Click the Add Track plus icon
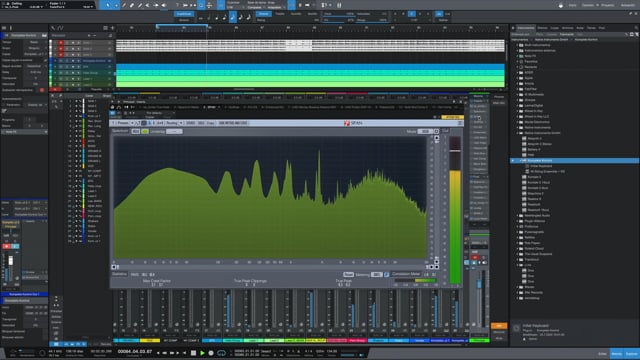 (x=112, y=28)
